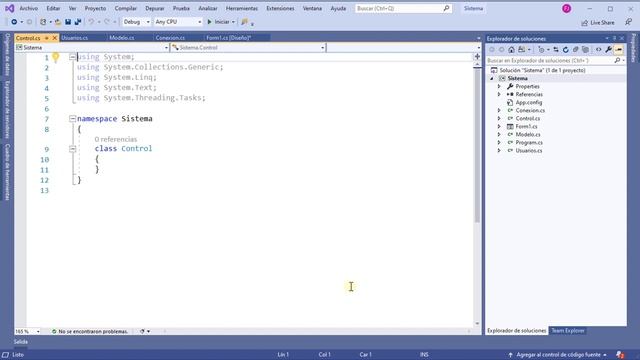This screenshot has width=640, height=360.
Task: Click the split editor icon above the scrollbar
Action: pyautogui.click(x=477, y=56)
